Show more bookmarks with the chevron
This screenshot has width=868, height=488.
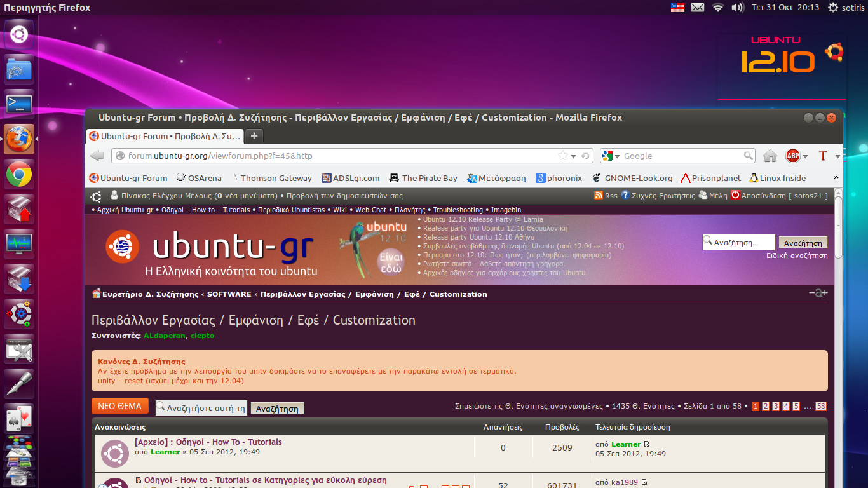click(x=836, y=178)
